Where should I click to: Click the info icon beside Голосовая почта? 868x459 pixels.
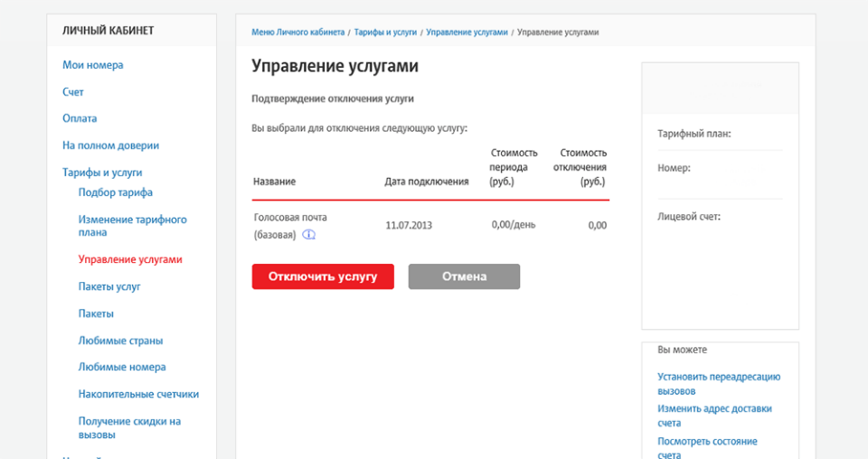309,235
